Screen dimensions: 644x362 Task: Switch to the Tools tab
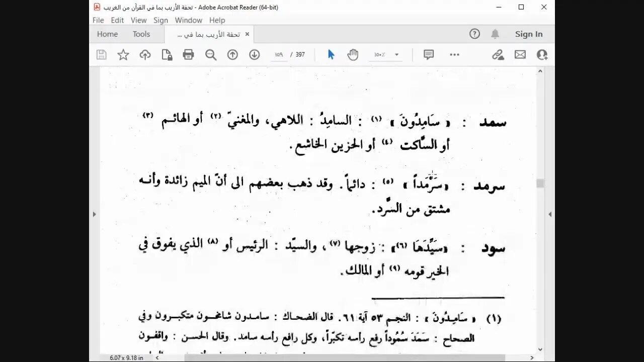141,34
